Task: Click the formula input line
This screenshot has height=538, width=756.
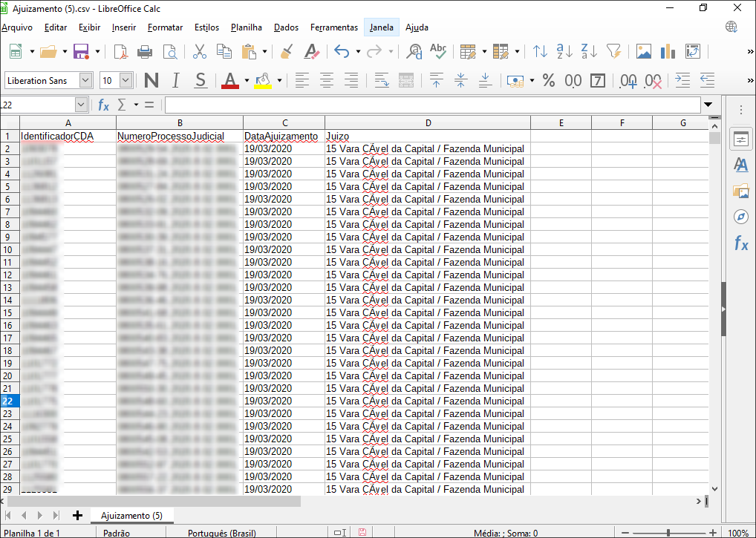Action: click(x=431, y=105)
